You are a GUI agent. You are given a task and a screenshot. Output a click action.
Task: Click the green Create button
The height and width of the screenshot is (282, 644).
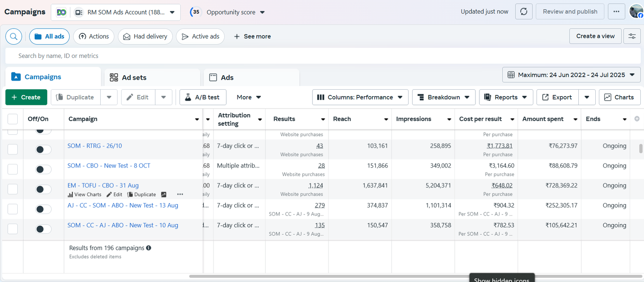click(26, 97)
